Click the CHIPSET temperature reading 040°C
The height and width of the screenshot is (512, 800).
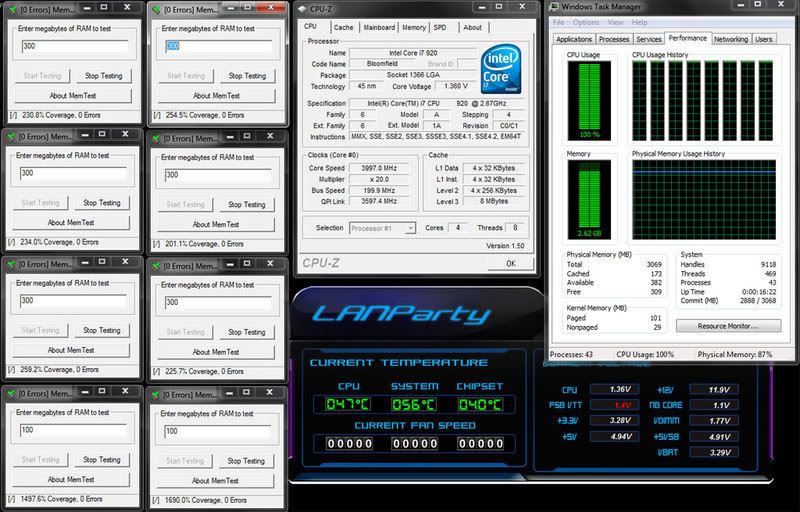[480, 404]
